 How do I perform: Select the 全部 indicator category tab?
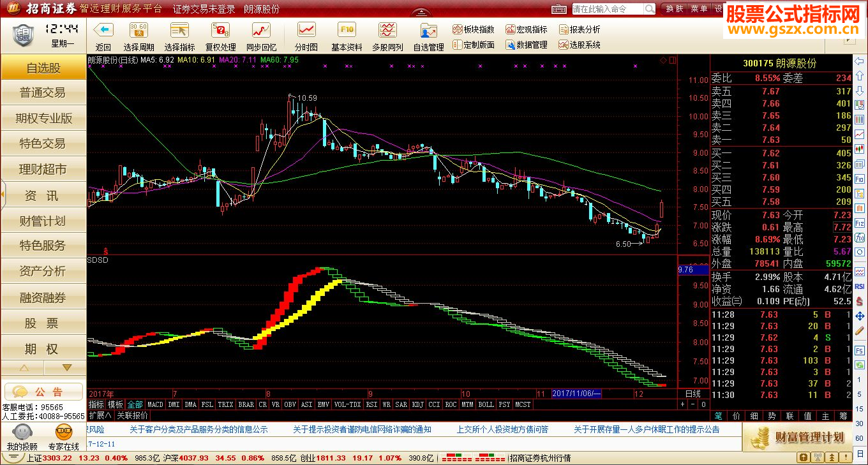[x=135, y=404]
